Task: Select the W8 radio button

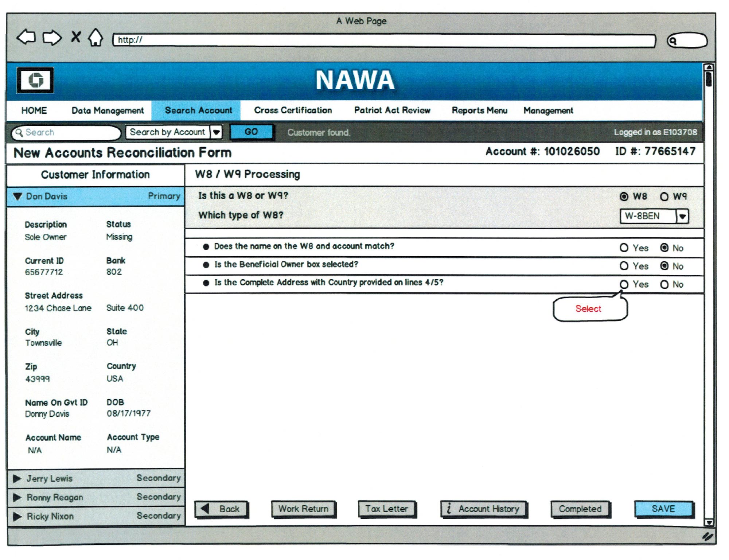Action: pos(624,197)
